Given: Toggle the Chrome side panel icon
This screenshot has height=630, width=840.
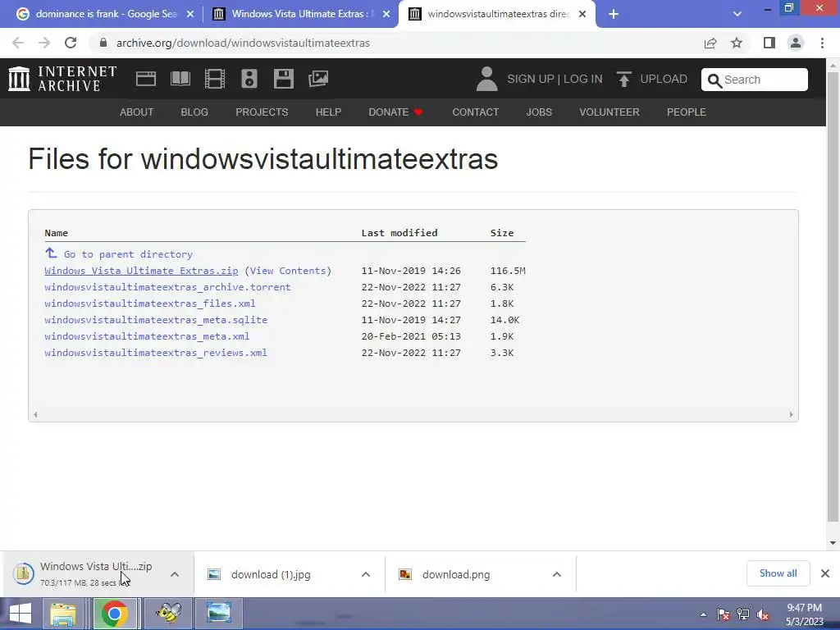Looking at the screenshot, I should (769, 43).
